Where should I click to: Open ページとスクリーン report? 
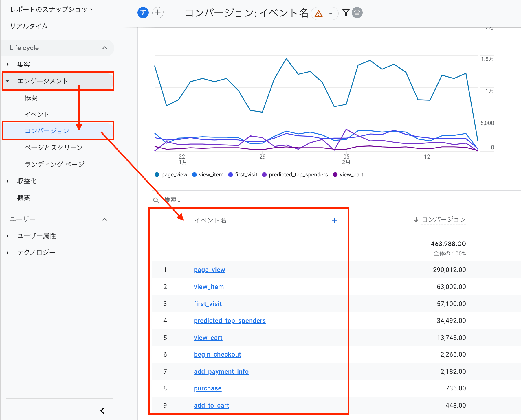pyautogui.click(x=54, y=148)
